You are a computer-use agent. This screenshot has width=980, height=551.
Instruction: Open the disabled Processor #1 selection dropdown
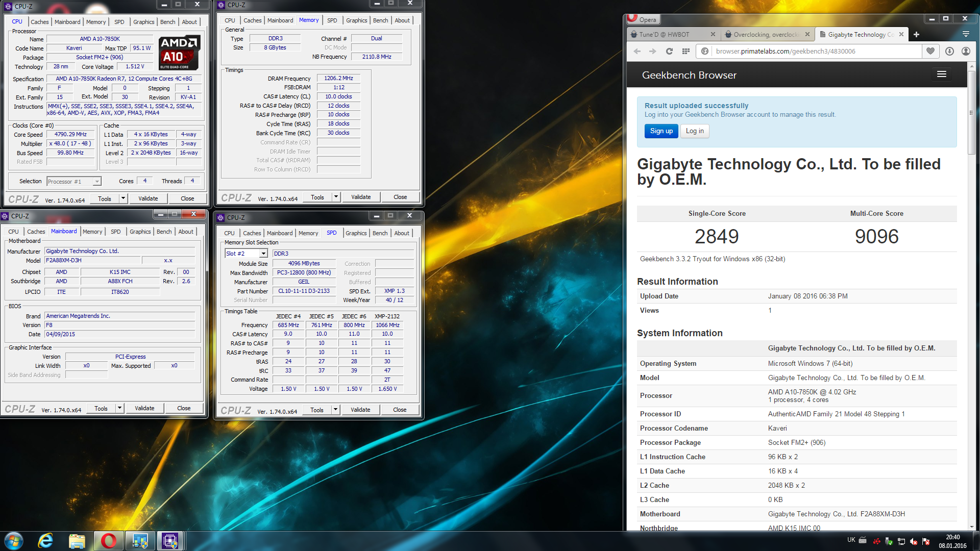96,182
